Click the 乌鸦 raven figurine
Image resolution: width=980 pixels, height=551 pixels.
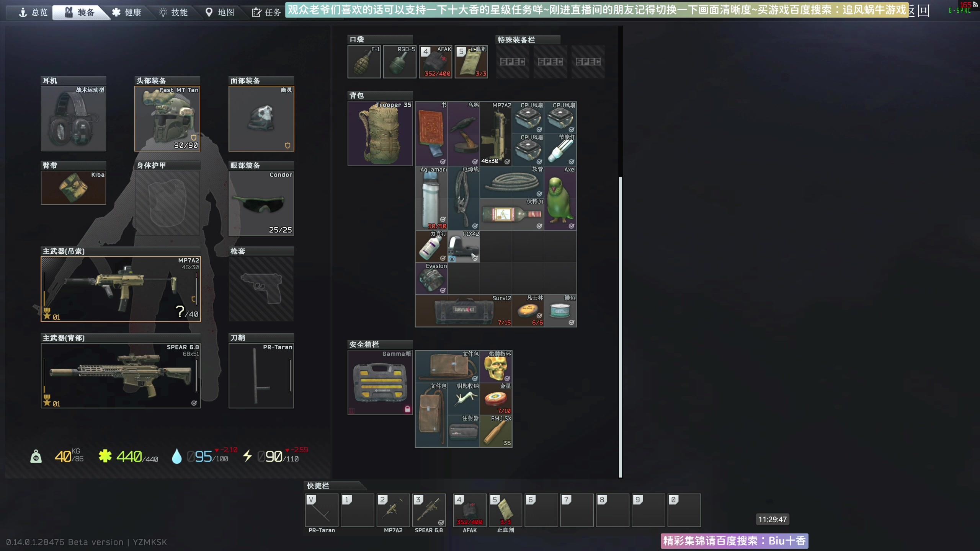click(x=464, y=134)
